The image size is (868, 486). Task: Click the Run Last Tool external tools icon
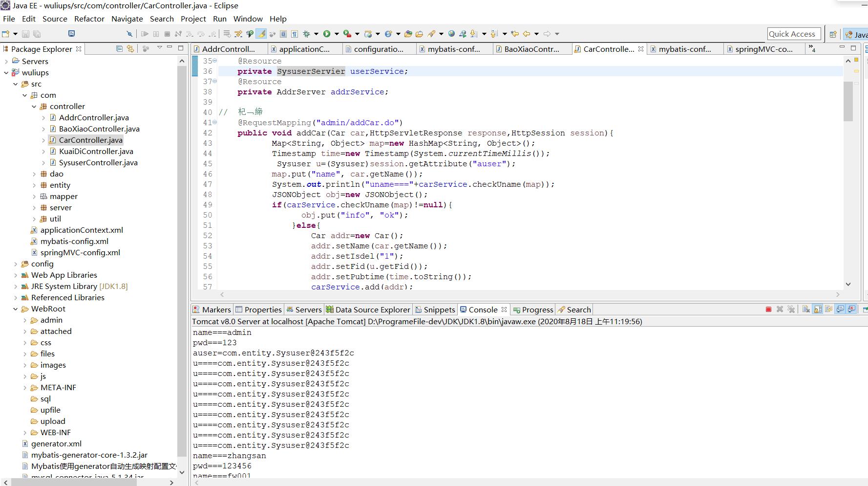[347, 34]
